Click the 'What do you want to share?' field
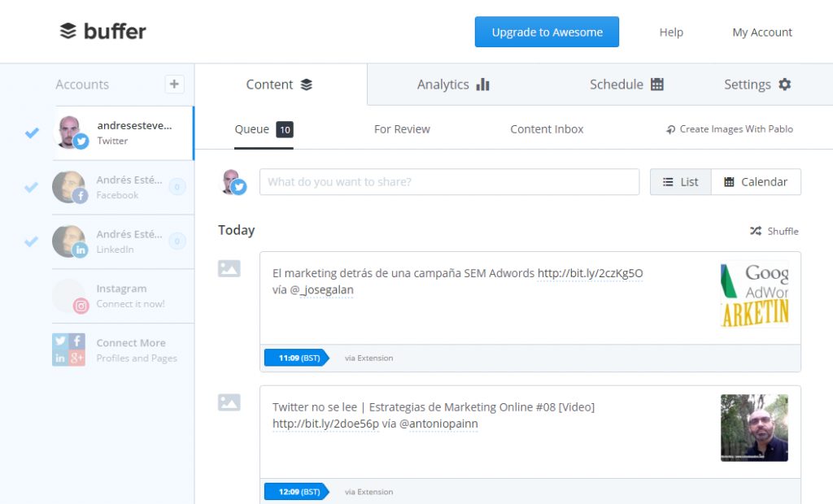Screen dimensions: 833x504 [x=449, y=182]
